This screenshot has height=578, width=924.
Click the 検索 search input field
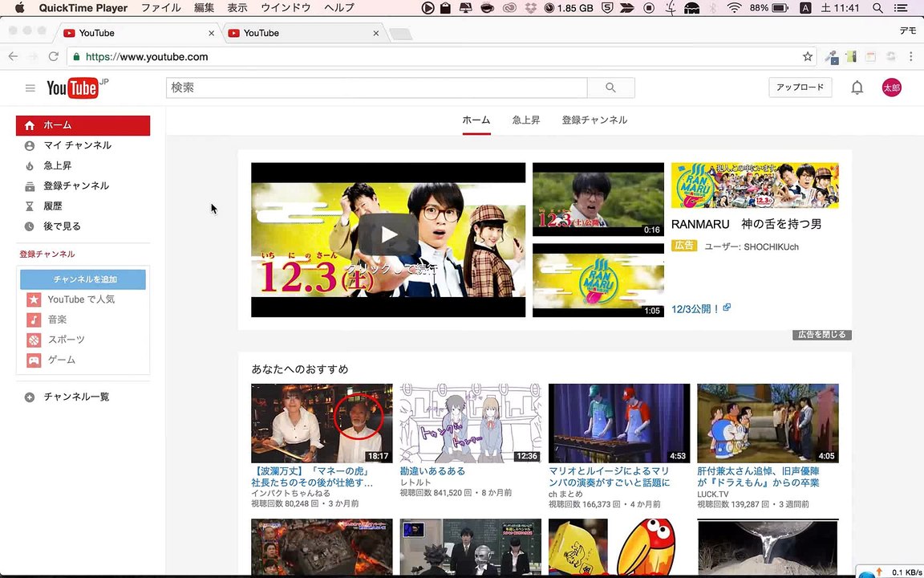tap(376, 88)
